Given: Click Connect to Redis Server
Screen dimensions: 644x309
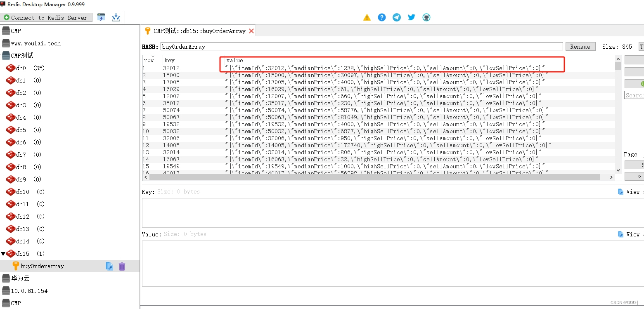Looking at the screenshot, I should pyautogui.click(x=46, y=17).
